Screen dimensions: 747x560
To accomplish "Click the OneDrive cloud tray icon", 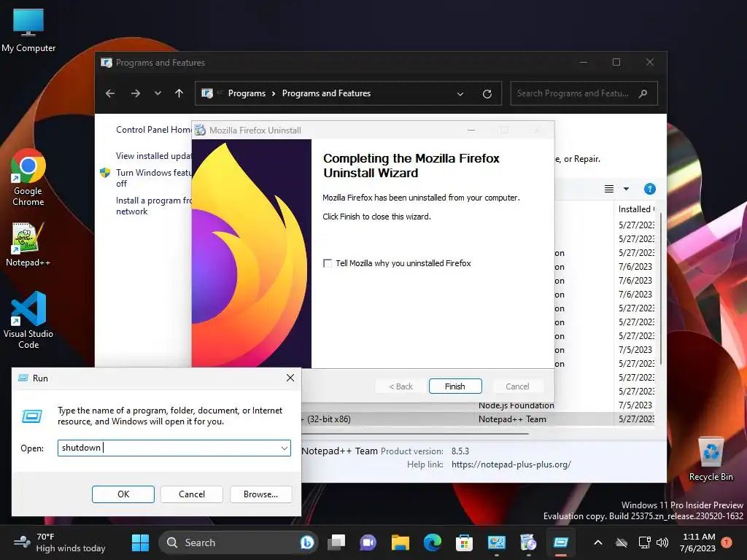I will pos(622,542).
